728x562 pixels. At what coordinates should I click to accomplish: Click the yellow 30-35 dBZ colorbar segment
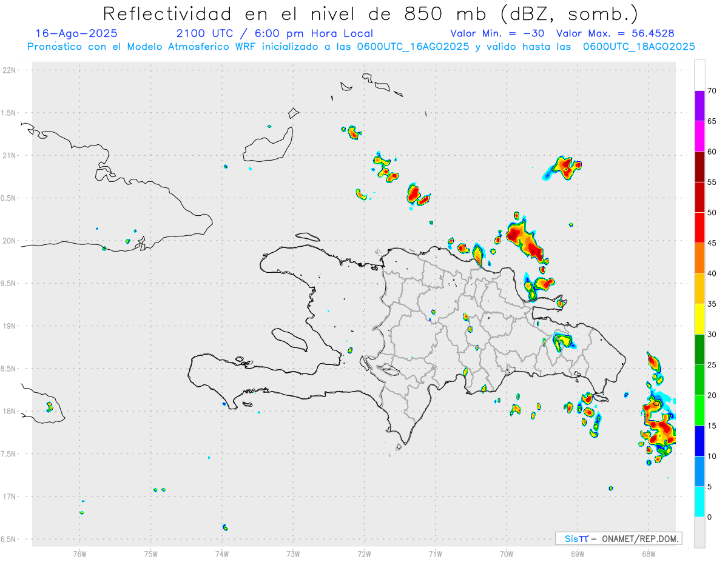tap(699, 319)
